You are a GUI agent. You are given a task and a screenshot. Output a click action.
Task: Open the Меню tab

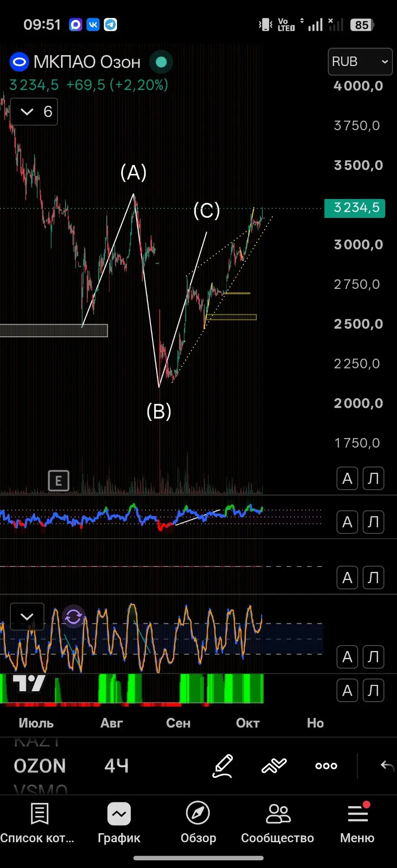tap(357, 824)
